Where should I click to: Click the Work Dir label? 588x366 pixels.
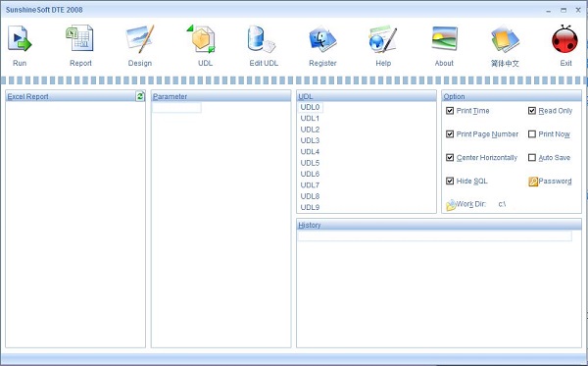[471, 204]
